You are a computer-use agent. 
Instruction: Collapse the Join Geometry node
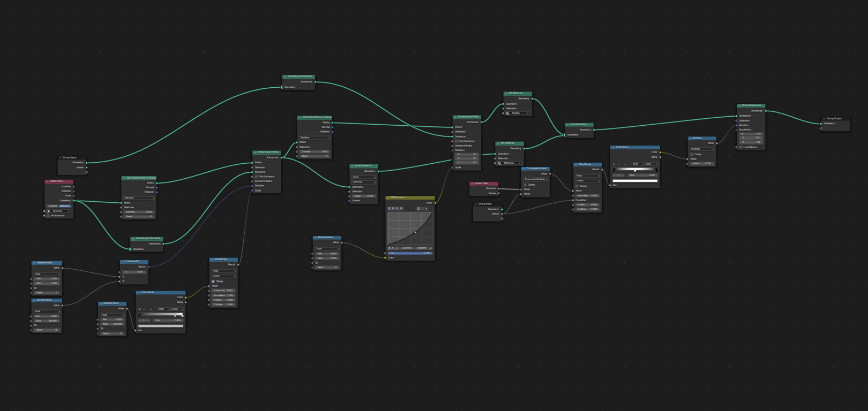tap(567, 125)
